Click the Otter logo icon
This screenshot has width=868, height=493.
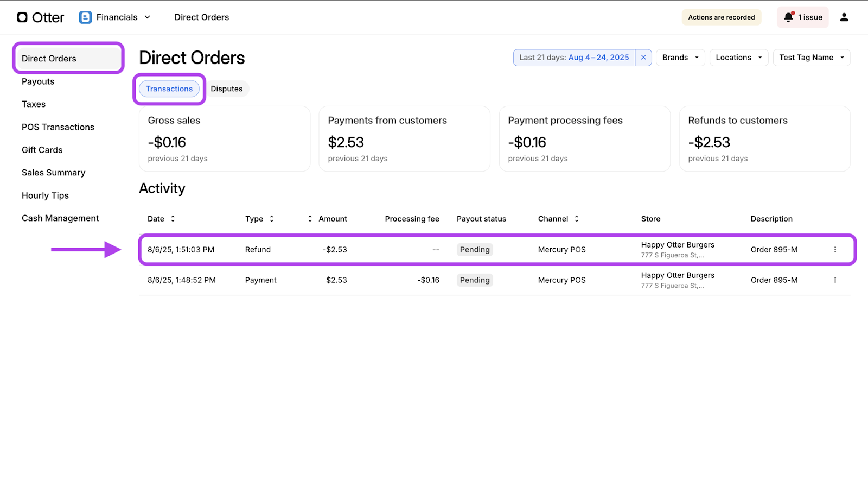click(x=22, y=17)
